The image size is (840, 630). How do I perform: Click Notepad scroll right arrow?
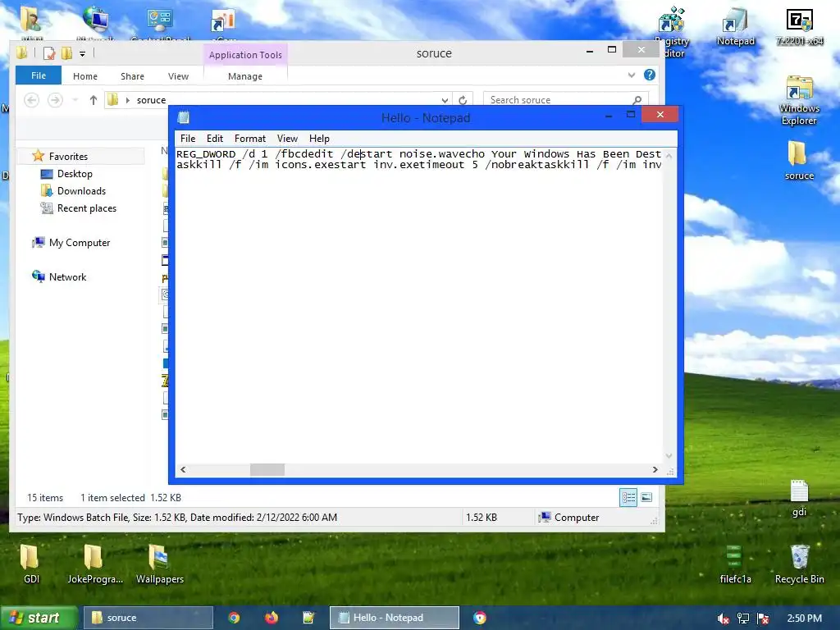click(655, 470)
